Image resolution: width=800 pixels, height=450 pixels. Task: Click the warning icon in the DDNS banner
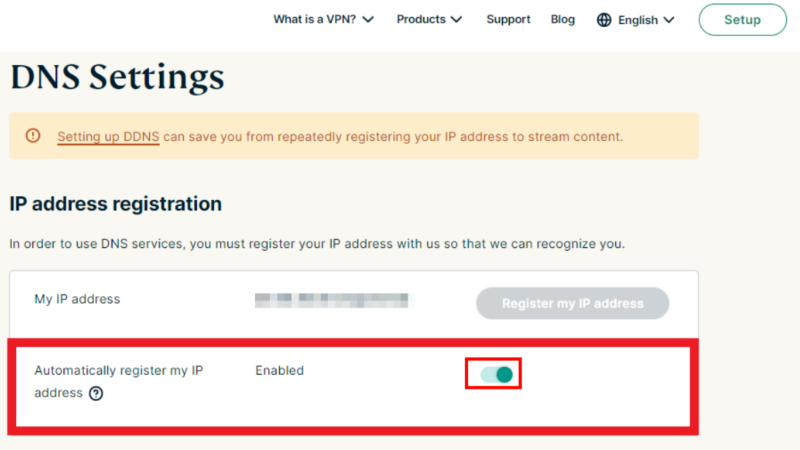pyautogui.click(x=34, y=136)
